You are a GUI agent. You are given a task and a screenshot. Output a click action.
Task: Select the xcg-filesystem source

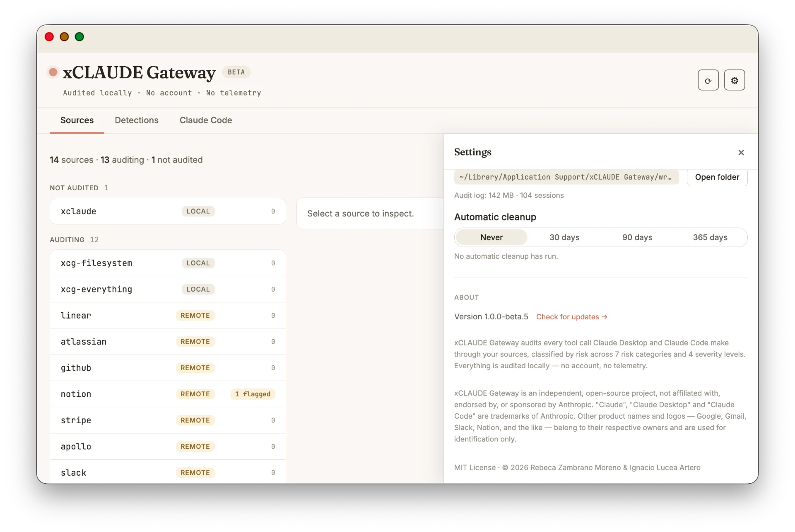coord(168,263)
